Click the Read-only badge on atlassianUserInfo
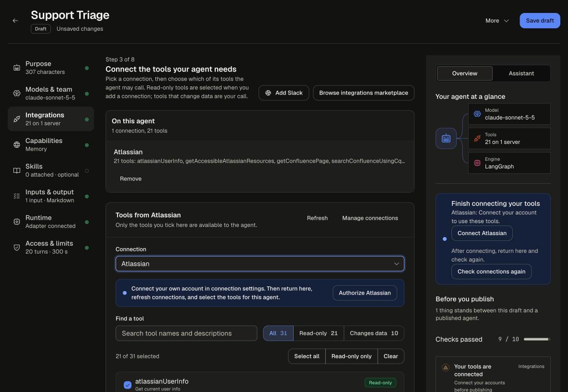 pos(380,383)
